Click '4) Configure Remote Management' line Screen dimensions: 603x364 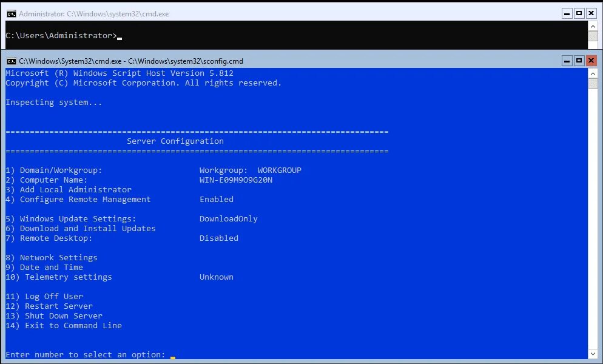point(78,200)
